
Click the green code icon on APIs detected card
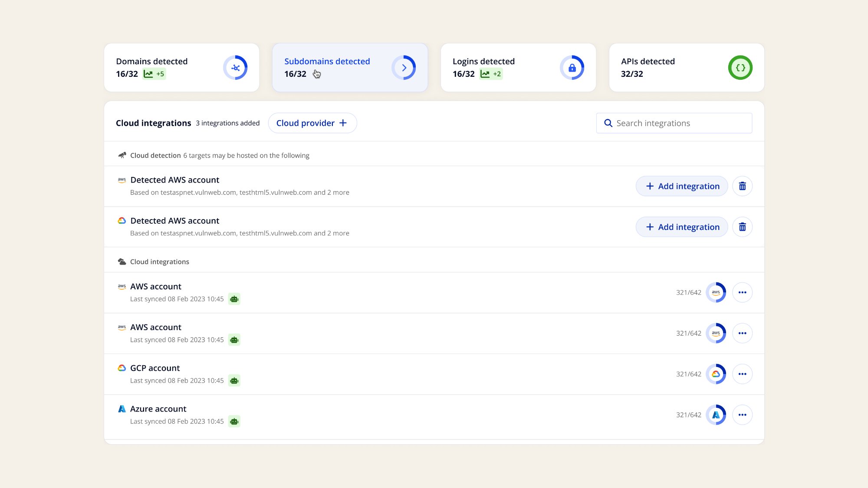[741, 68]
